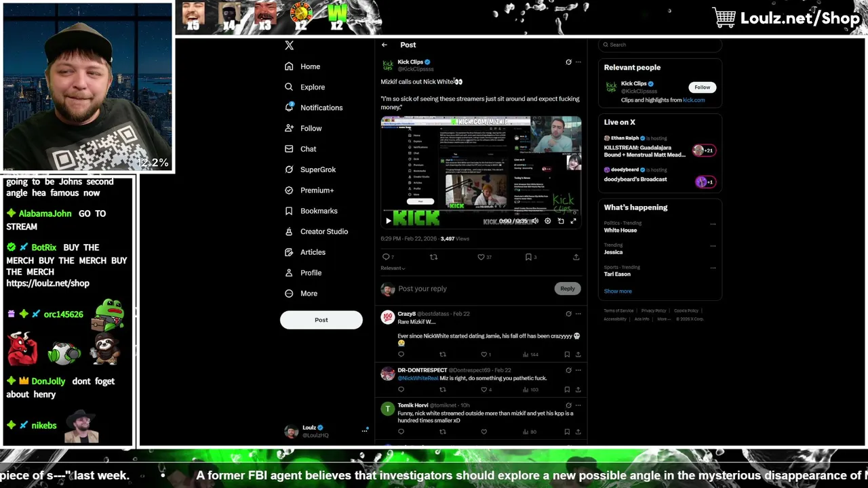Screen dimensions: 868x488
Task: Like the Kick Clips post
Action: click(x=481, y=257)
